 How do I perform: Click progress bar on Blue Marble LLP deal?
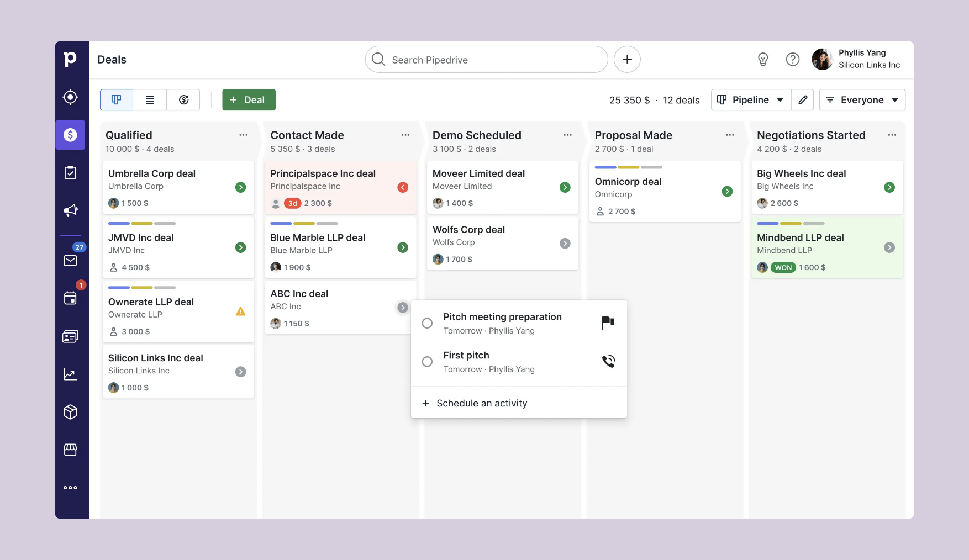coord(304,223)
